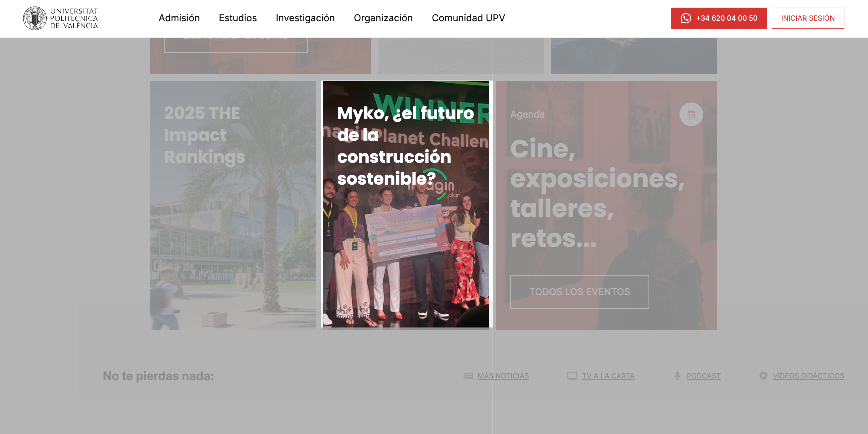The width and height of the screenshot is (868, 434).
Task: Open the Organización menu
Action: pyautogui.click(x=383, y=18)
